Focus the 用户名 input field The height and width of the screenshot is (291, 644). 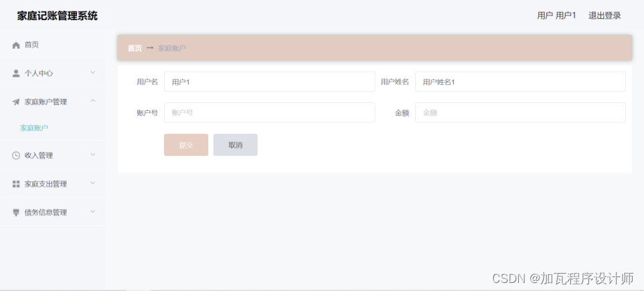point(269,82)
